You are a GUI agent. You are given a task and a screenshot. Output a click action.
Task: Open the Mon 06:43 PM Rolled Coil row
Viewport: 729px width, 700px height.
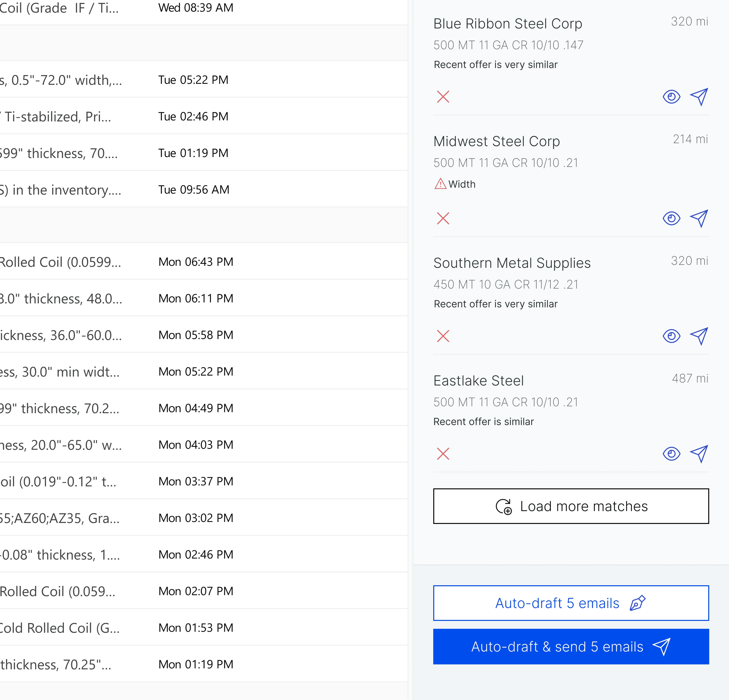[149, 261]
